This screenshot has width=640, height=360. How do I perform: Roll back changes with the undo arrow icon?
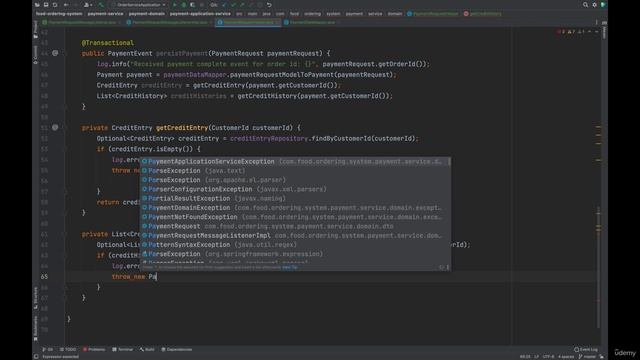(269, 5)
